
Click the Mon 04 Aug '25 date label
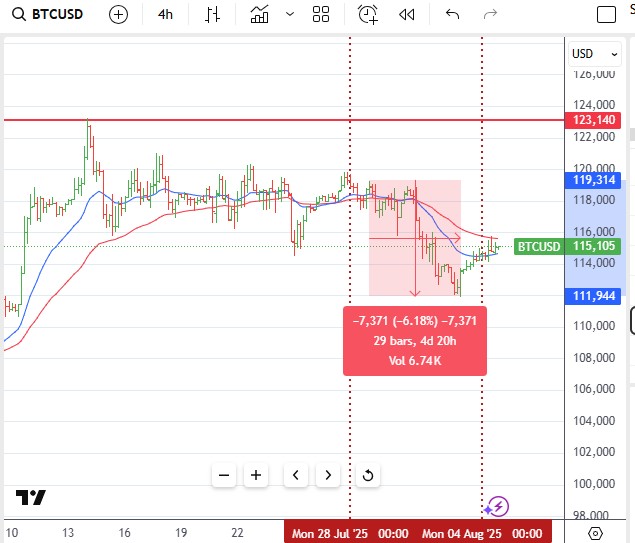(482, 533)
